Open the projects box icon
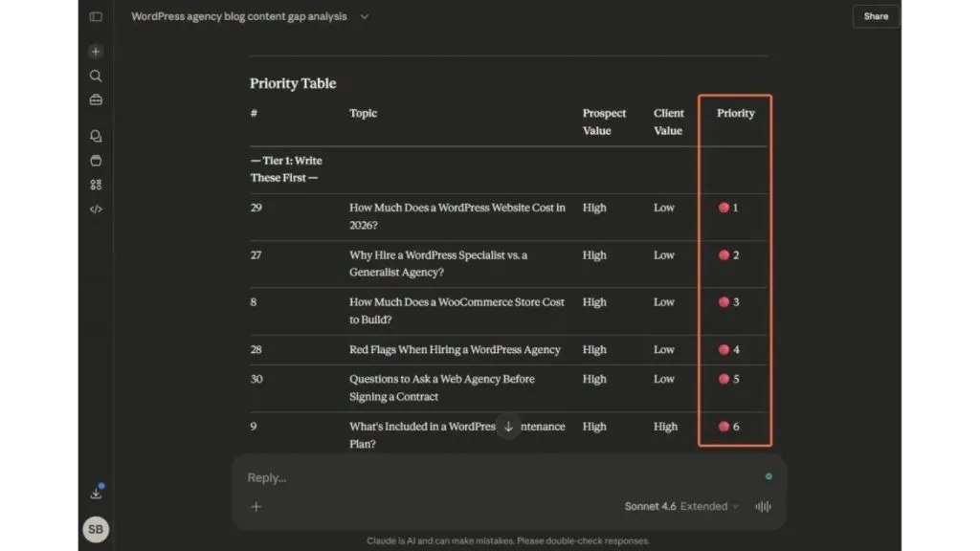Screen dimensions: 980x551 pos(96,161)
